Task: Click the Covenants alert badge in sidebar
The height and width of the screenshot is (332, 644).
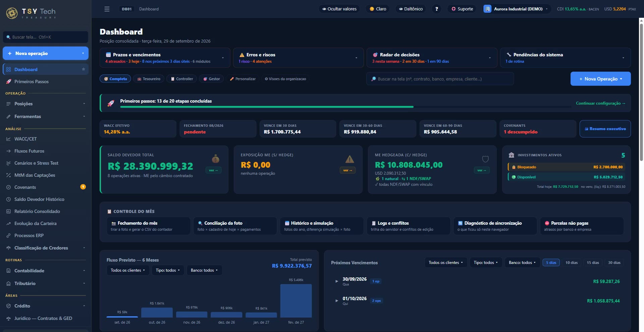Action: (x=83, y=187)
